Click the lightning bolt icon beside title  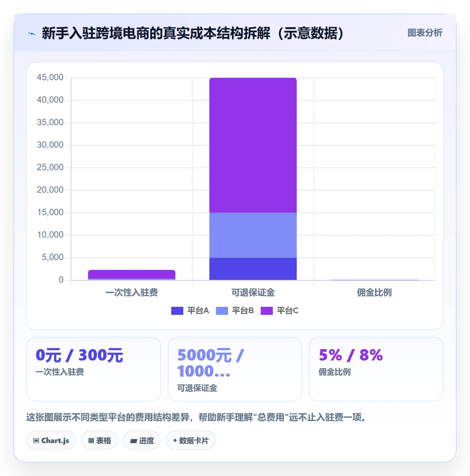click(x=32, y=34)
